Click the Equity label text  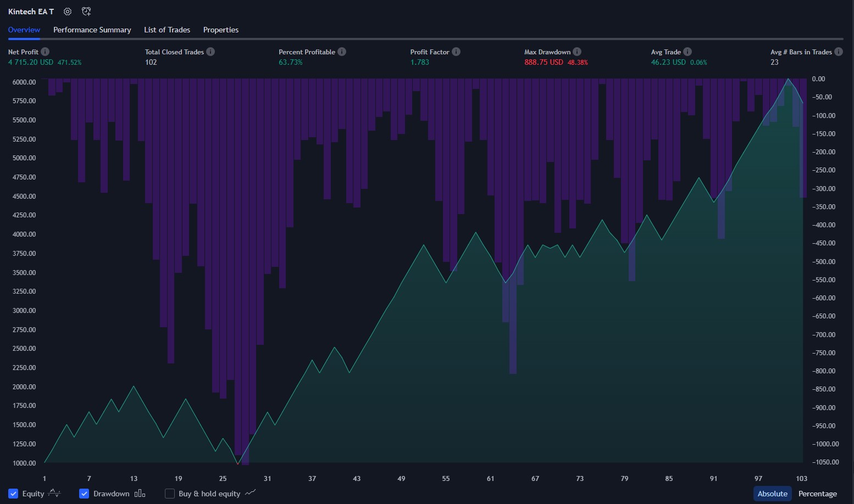pos(33,494)
